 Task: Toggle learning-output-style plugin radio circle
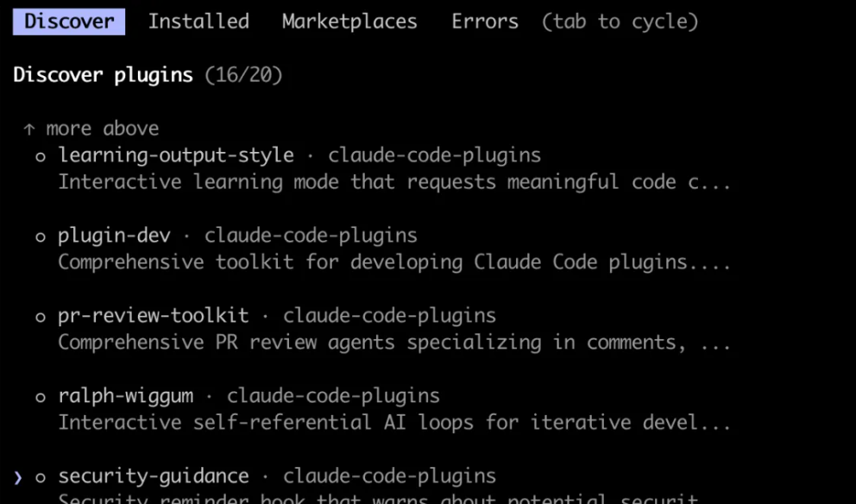pos(41,157)
